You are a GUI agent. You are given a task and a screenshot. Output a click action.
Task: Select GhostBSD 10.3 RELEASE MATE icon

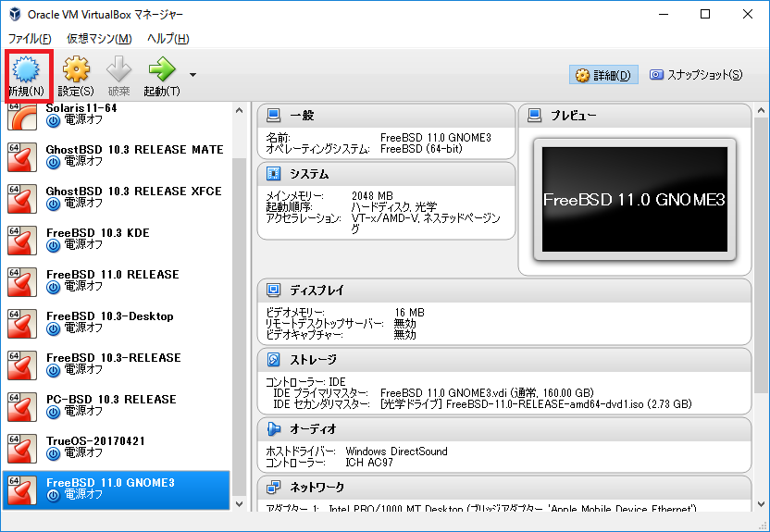[x=22, y=157]
